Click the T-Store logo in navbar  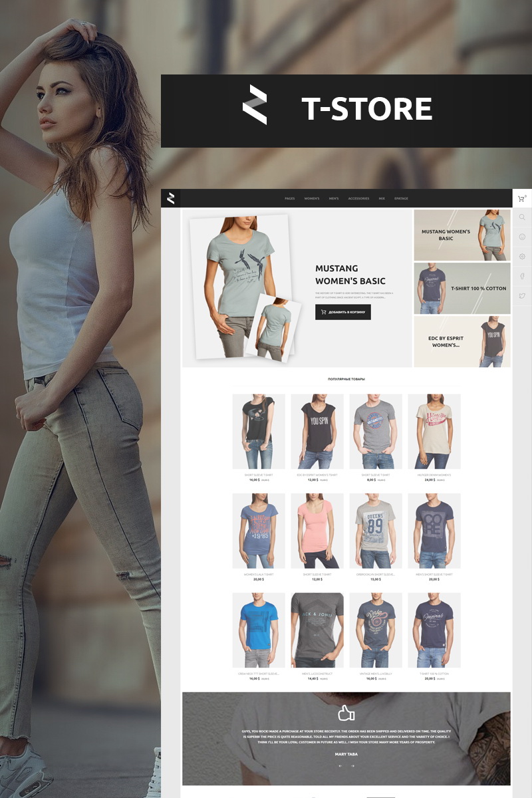[171, 198]
